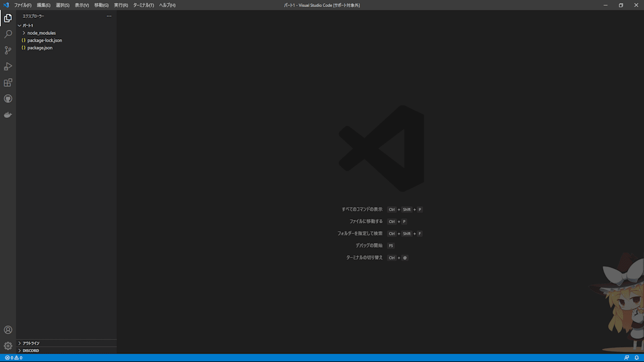Click ファイルに移動する label

[x=366, y=221]
